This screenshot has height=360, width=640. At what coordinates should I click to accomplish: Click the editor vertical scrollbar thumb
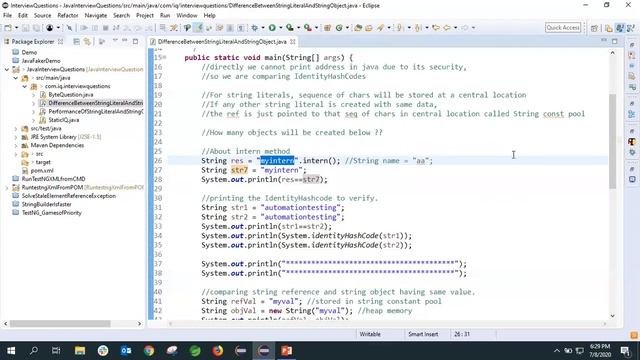612,141
